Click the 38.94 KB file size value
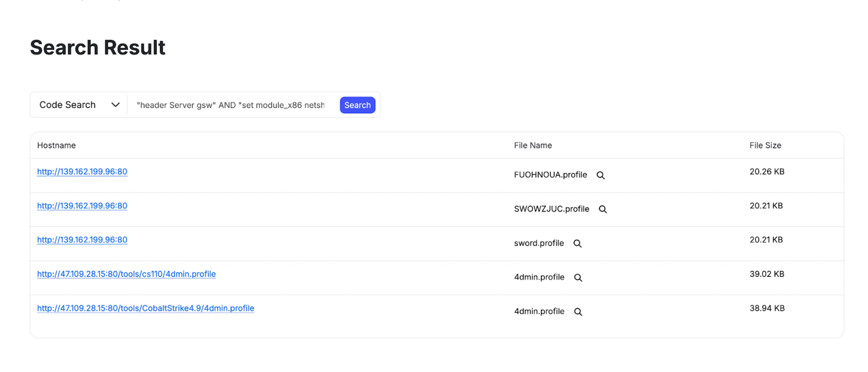The width and height of the screenshot is (868, 372). click(x=767, y=308)
